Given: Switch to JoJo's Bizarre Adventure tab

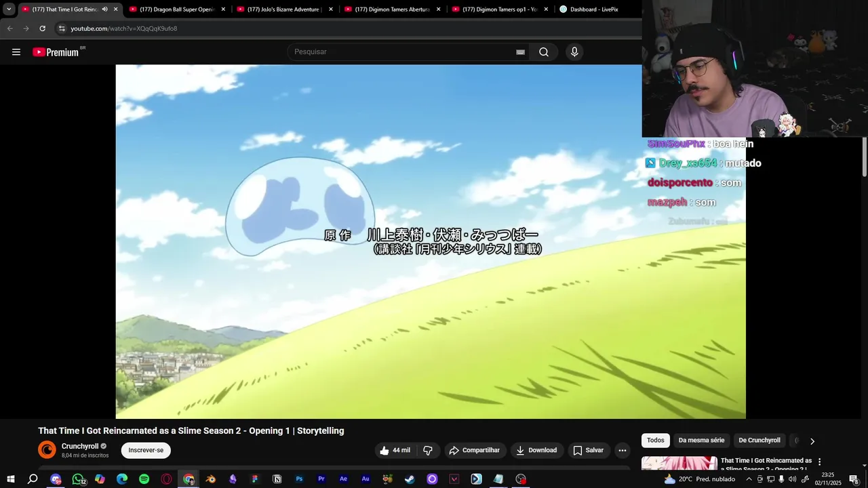Looking at the screenshot, I should (x=283, y=9).
